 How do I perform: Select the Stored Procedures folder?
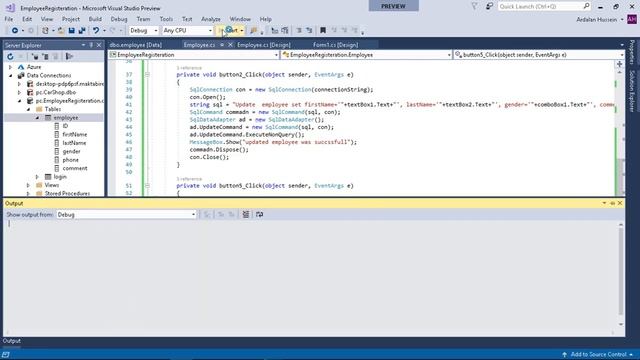67,193
